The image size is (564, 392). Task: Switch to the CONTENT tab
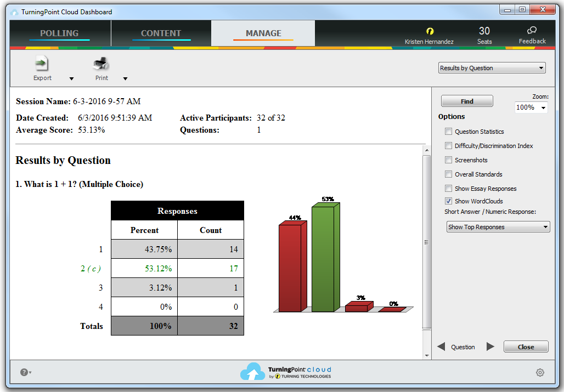(x=161, y=33)
